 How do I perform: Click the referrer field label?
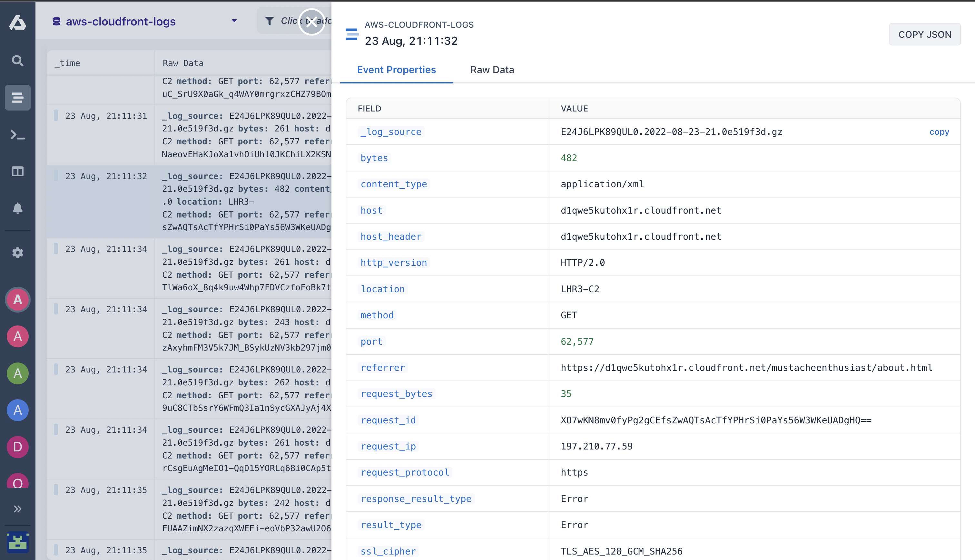(382, 368)
